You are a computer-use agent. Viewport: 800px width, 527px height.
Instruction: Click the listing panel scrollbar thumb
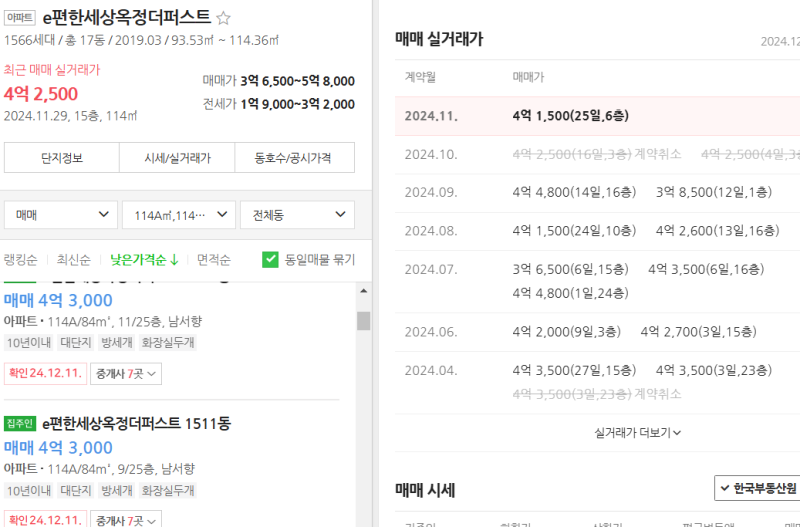tap(363, 321)
